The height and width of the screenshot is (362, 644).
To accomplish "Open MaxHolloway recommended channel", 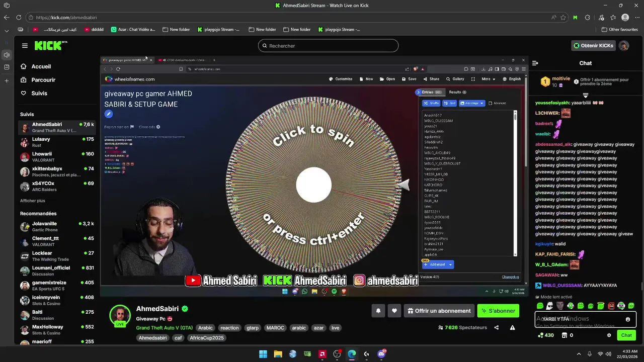I will [57, 330].
